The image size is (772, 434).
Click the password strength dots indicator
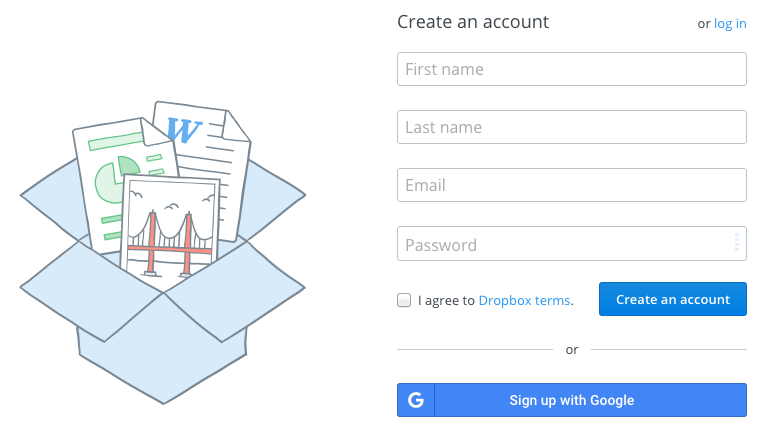[x=737, y=242]
